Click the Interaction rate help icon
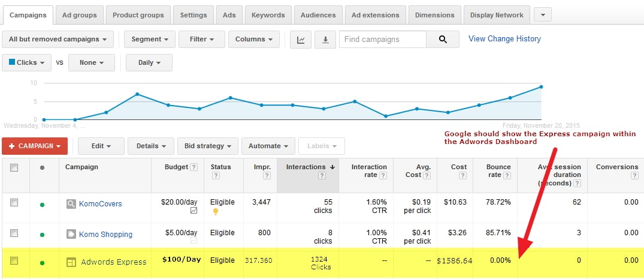Image resolution: width=644 pixels, height=279 pixels. coord(383,176)
